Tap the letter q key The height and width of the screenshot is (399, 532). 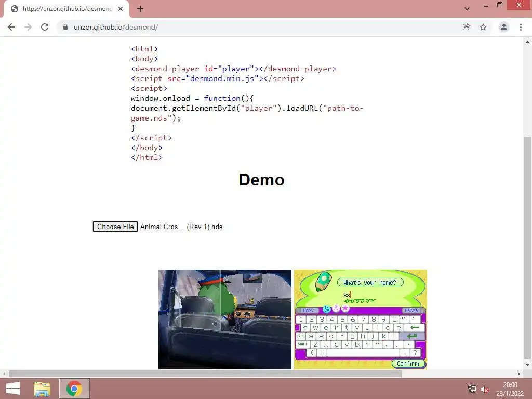(x=305, y=328)
